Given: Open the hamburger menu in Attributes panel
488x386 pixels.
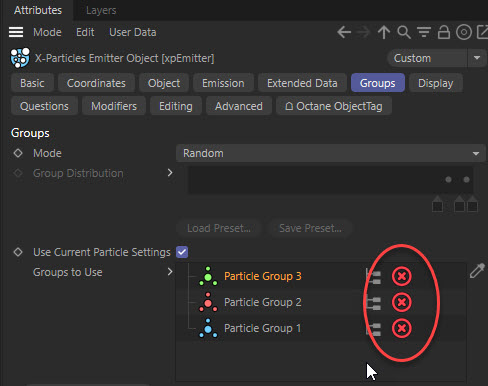Looking at the screenshot, I should pyautogui.click(x=16, y=32).
